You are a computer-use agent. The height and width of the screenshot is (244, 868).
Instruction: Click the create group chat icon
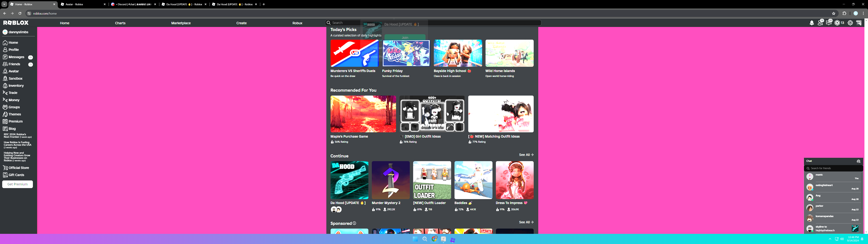pyautogui.click(x=859, y=161)
